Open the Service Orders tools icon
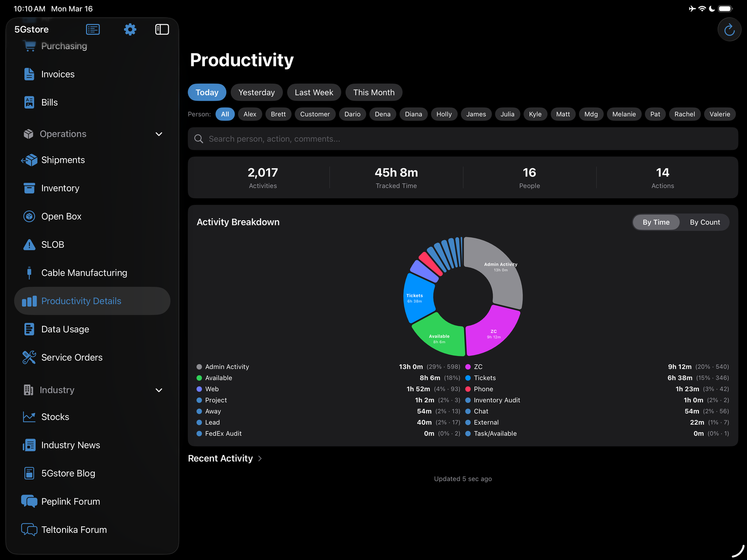Screen dimensions: 747x560 pos(29,357)
